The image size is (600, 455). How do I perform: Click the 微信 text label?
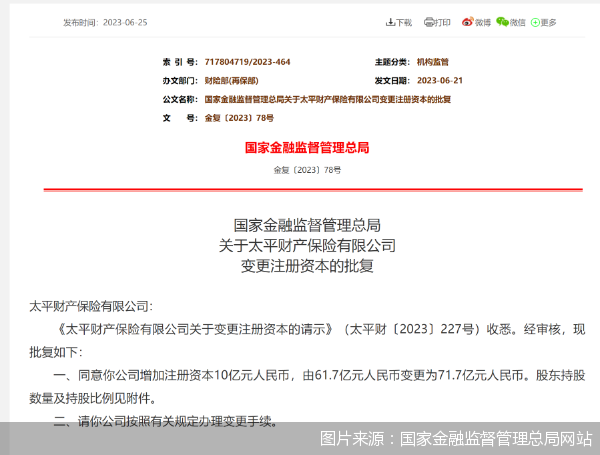click(517, 23)
